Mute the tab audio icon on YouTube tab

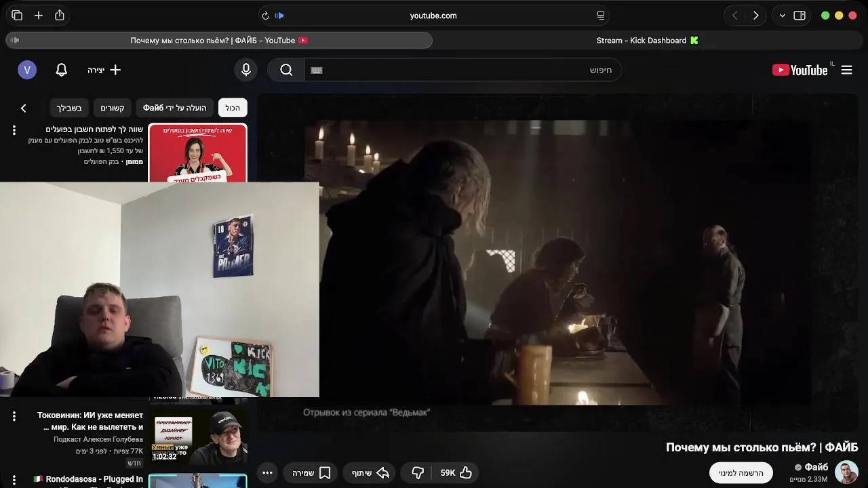pyautogui.click(x=15, y=41)
